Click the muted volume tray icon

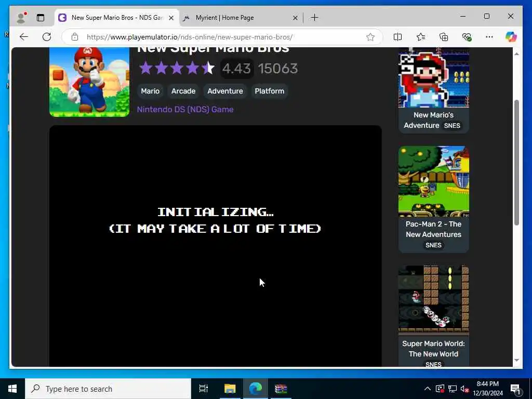(465, 389)
